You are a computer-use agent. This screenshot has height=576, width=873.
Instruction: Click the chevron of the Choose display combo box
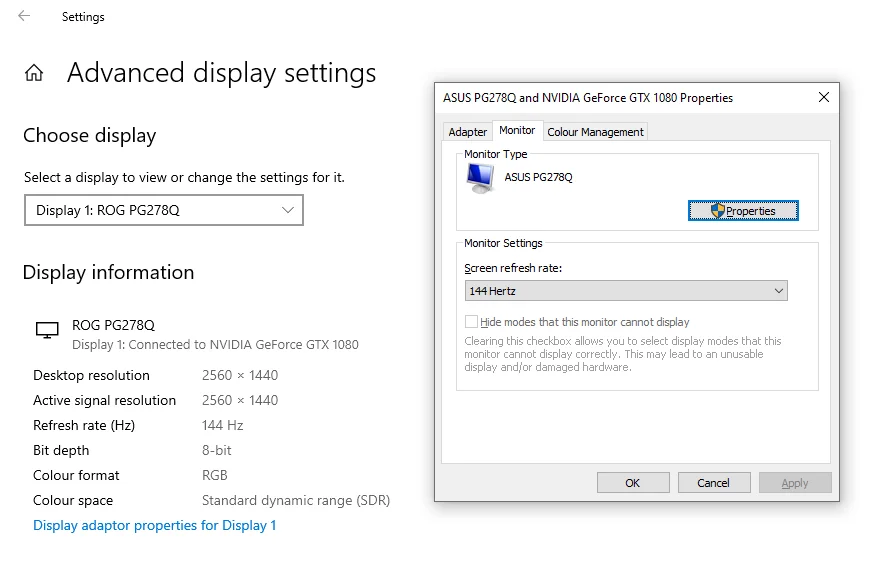coord(288,210)
